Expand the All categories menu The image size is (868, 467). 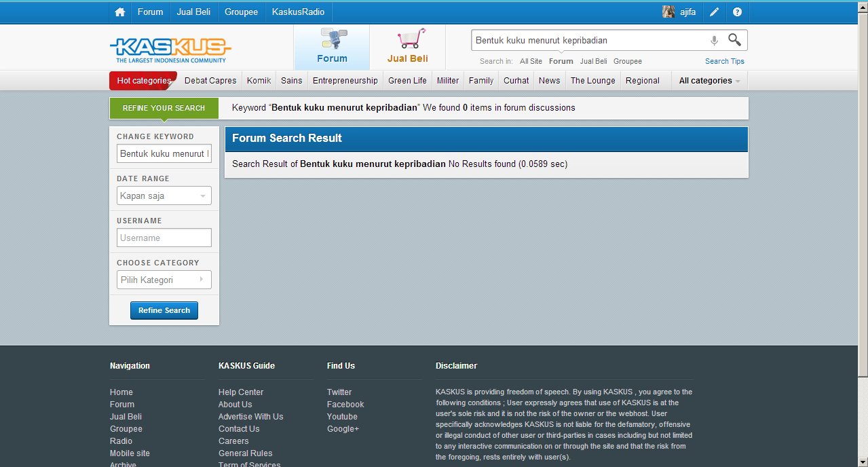click(709, 81)
